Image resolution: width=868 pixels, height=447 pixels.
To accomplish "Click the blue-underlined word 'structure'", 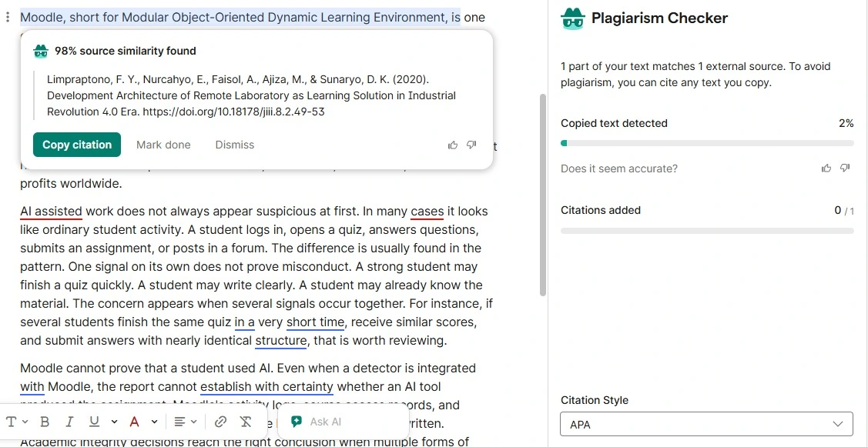I will click(x=280, y=341).
